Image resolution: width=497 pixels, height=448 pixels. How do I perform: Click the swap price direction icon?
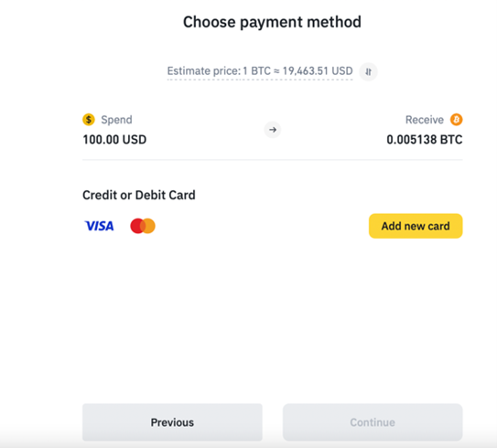pos(368,71)
